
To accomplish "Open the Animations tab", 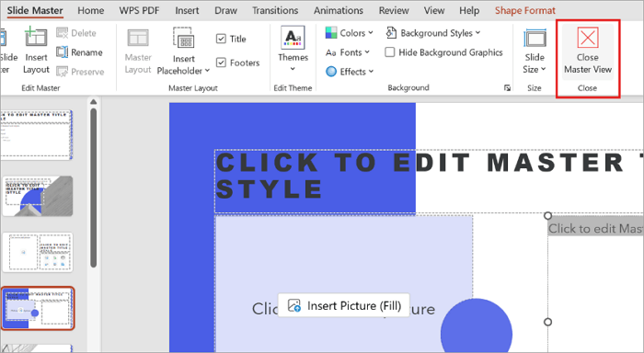I will click(x=339, y=10).
